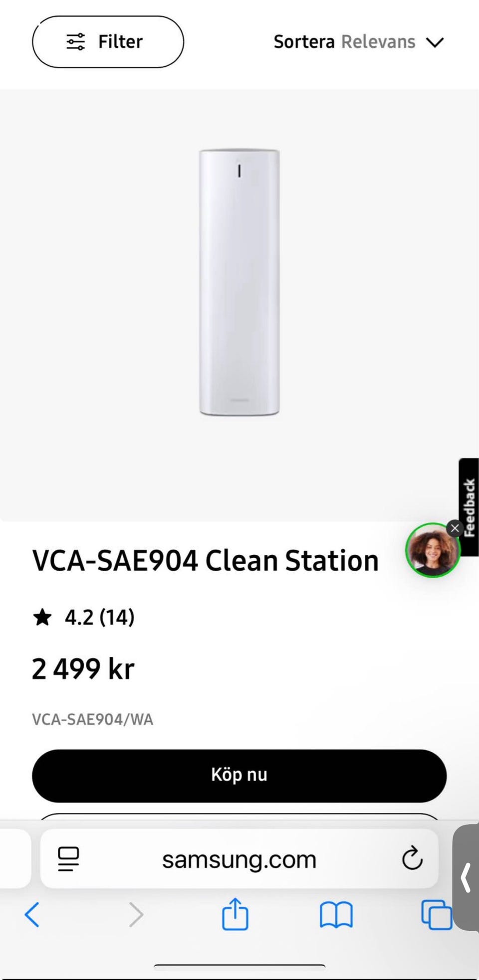
Task: Expand the Sortera Relevans dropdown
Action: click(x=358, y=42)
